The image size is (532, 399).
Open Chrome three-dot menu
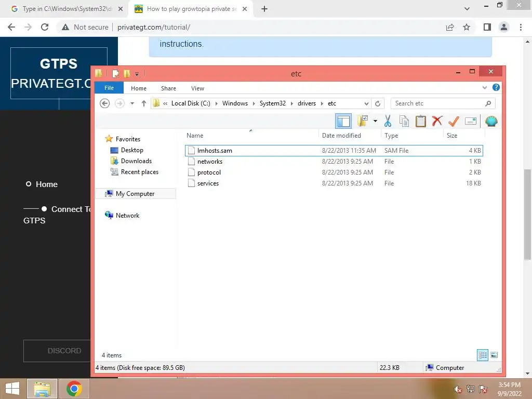coord(521,27)
